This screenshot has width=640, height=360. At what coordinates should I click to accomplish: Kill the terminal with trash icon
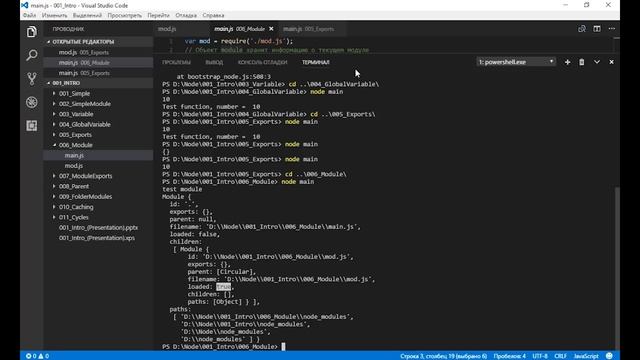coord(582,62)
